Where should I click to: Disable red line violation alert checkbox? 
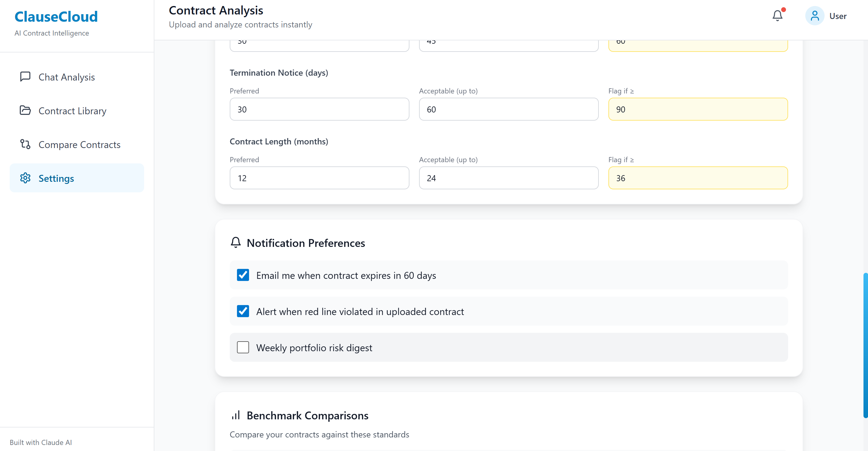243,311
